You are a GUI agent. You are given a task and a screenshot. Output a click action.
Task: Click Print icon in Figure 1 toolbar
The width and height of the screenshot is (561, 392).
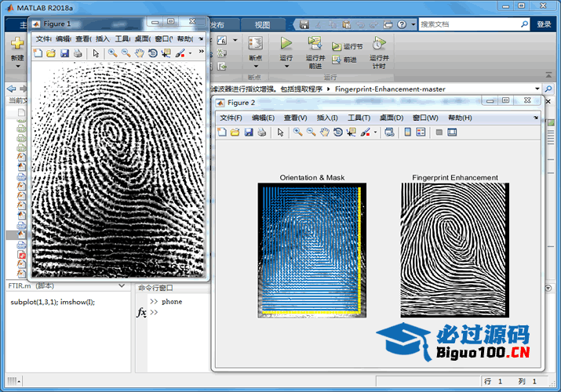[78, 53]
